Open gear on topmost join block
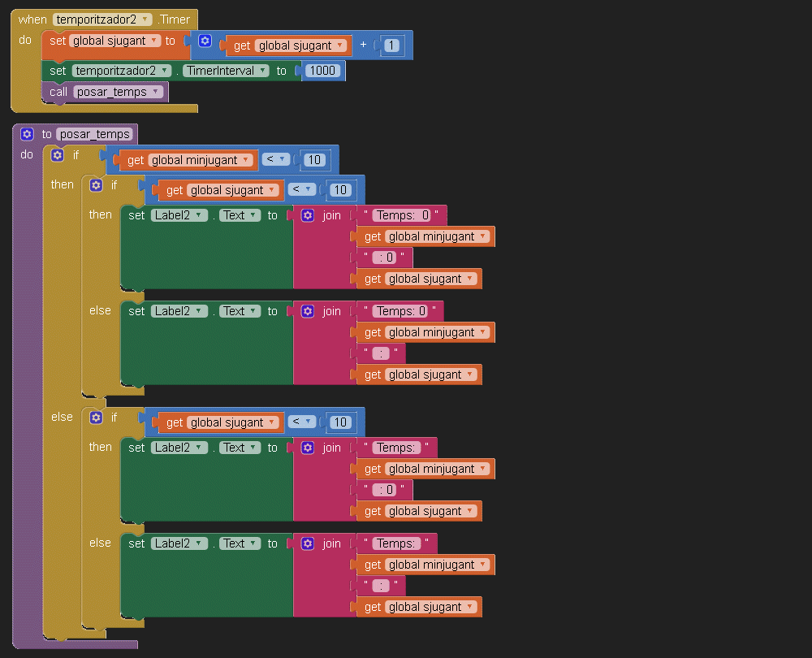 click(x=308, y=216)
